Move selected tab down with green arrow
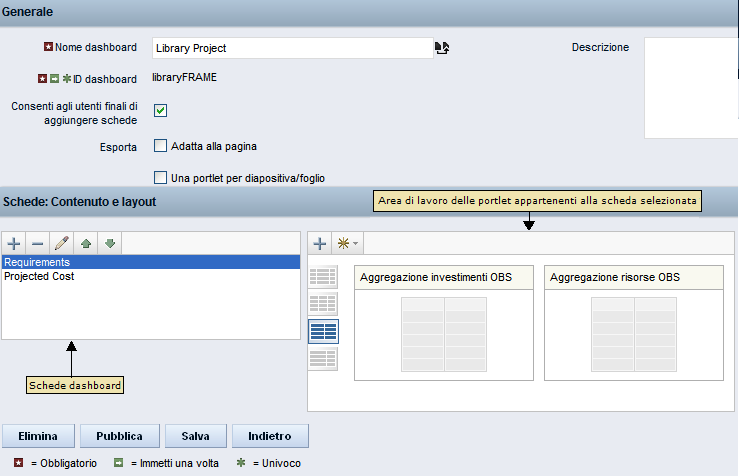The height and width of the screenshot is (476, 739). pos(110,244)
